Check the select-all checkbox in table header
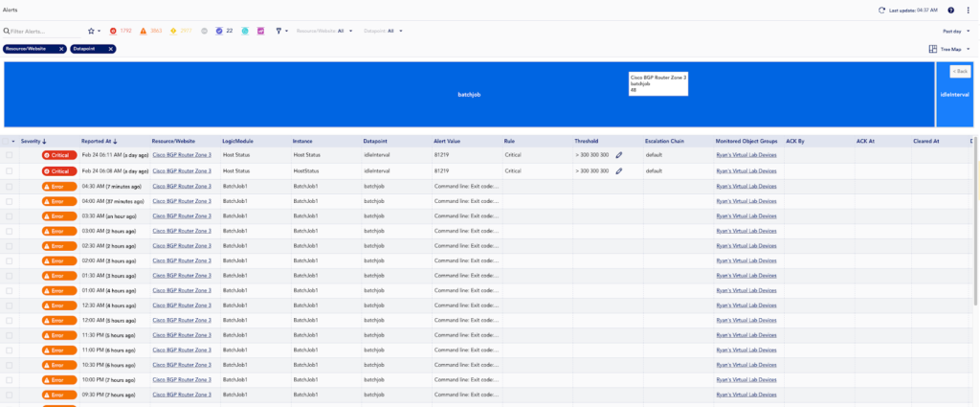 pyautogui.click(x=6, y=142)
